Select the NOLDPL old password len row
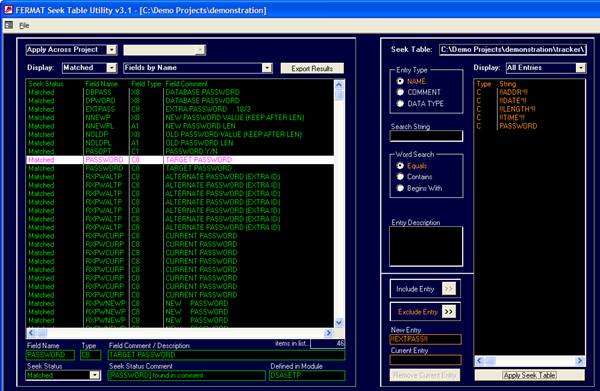Image resolution: width=600 pixels, height=391 pixels. click(180, 143)
